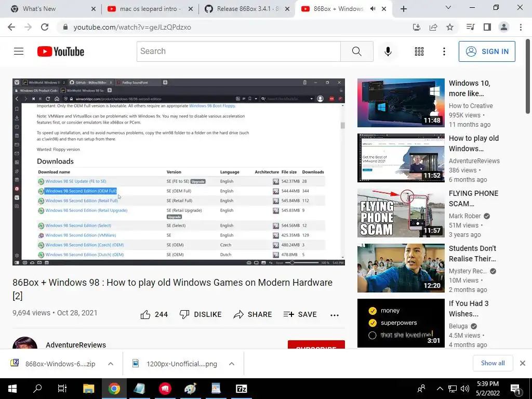Open FLYING PHONE SCAM thumbnail

click(401, 212)
